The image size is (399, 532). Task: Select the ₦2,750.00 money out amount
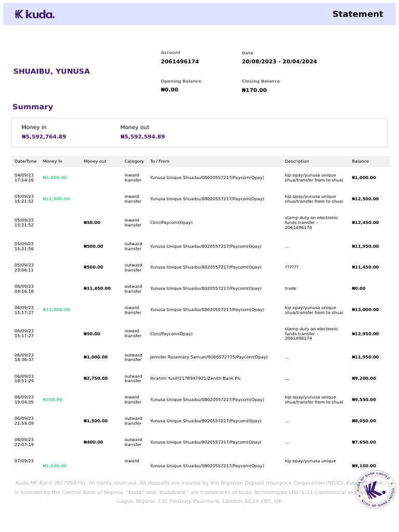[96, 378]
